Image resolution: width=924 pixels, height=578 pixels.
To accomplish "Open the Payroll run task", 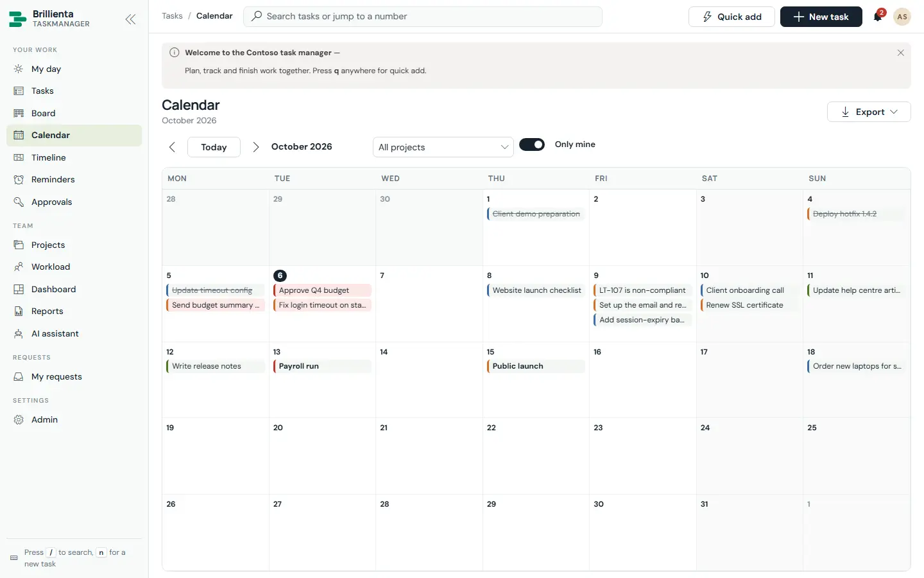I will point(322,366).
